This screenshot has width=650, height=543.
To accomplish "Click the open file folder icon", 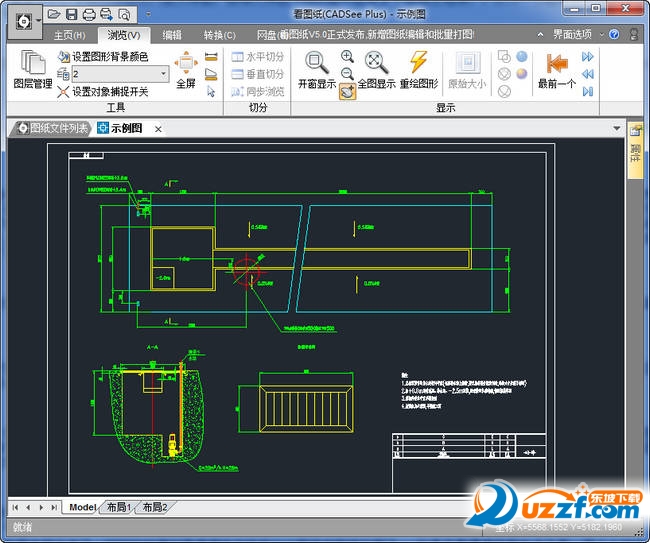I will (x=53, y=15).
